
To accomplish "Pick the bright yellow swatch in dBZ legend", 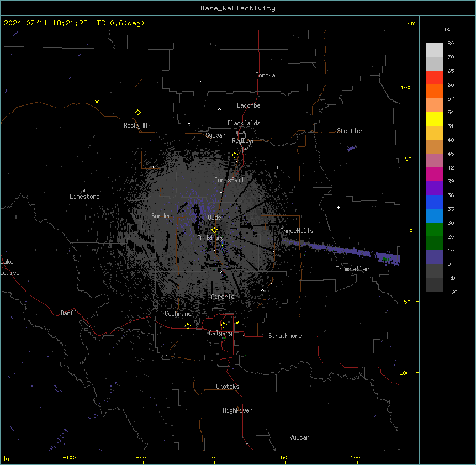I will point(434,119).
